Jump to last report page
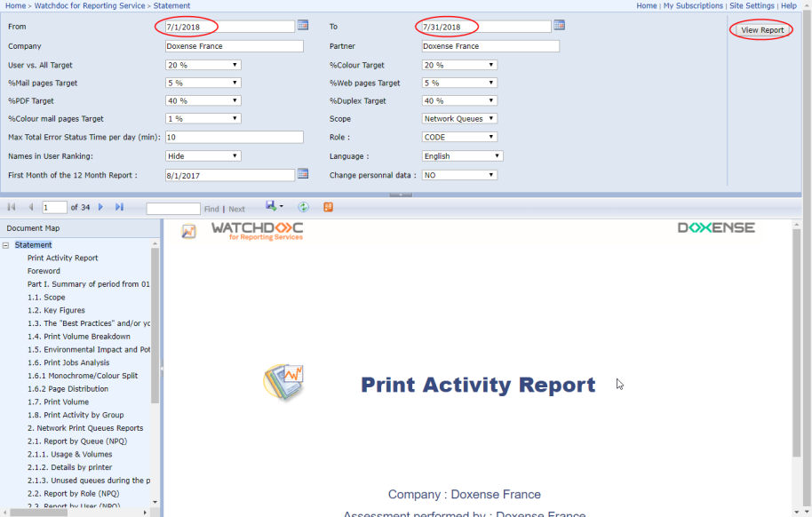812x517 pixels. pos(120,207)
